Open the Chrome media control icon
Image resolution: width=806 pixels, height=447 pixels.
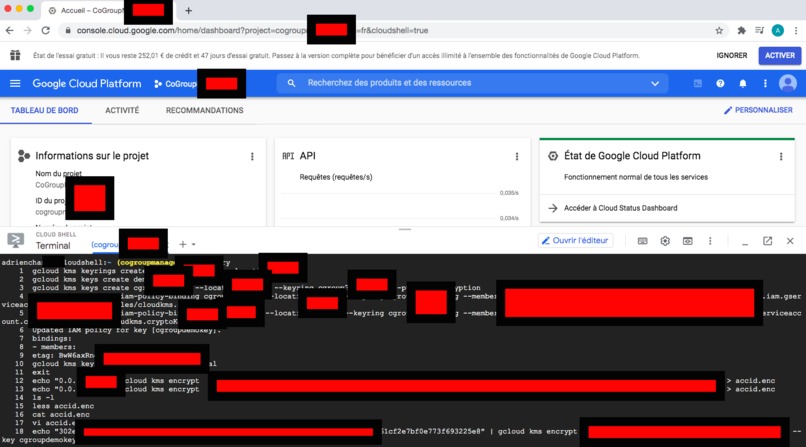tap(759, 30)
